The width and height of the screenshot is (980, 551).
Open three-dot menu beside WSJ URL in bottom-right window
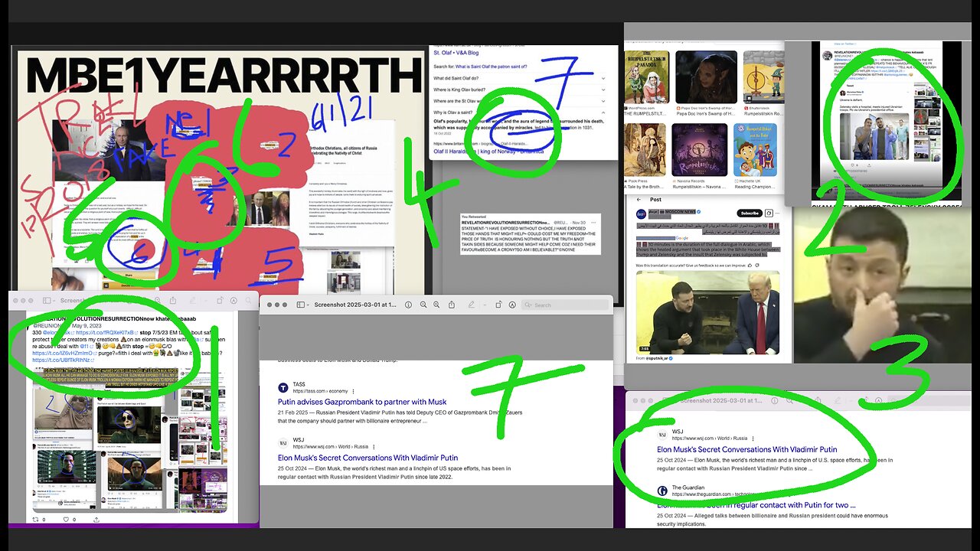click(753, 439)
